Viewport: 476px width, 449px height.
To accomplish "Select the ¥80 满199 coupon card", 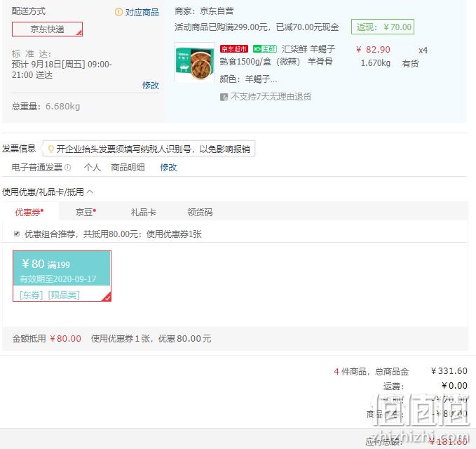I will coord(62,276).
